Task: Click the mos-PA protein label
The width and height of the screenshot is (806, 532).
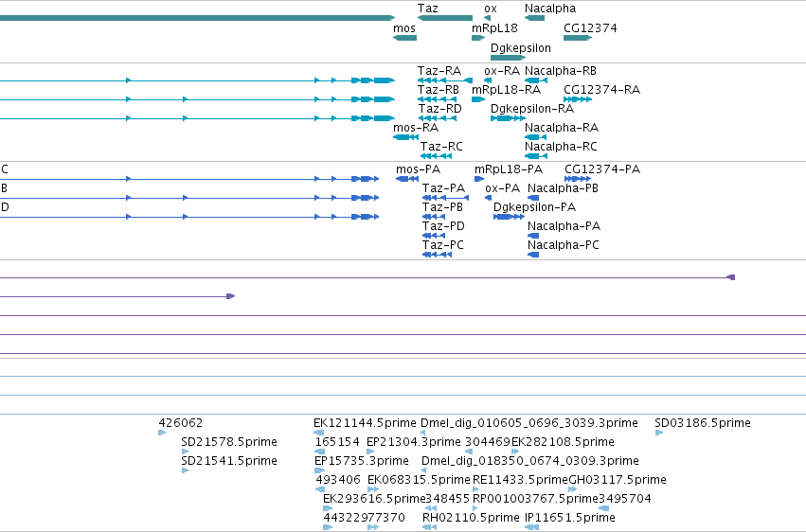Action: tap(418, 169)
